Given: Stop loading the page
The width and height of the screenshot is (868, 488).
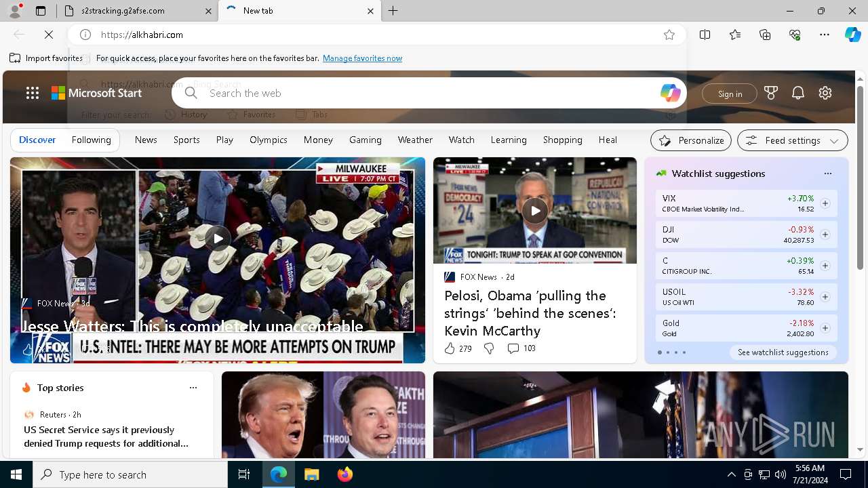Looking at the screenshot, I should (x=49, y=35).
